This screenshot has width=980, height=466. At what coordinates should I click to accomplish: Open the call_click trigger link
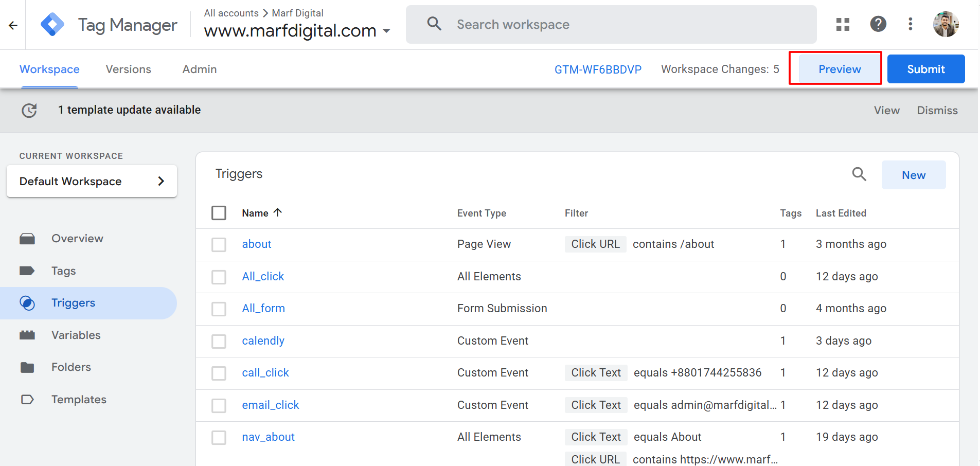(x=265, y=372)
